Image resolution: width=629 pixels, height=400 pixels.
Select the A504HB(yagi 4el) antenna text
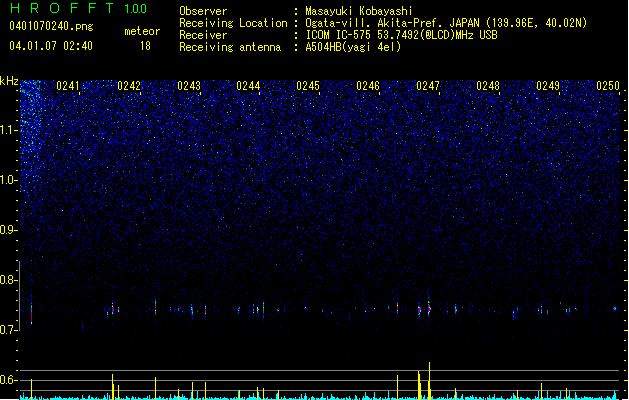point(353,47)
